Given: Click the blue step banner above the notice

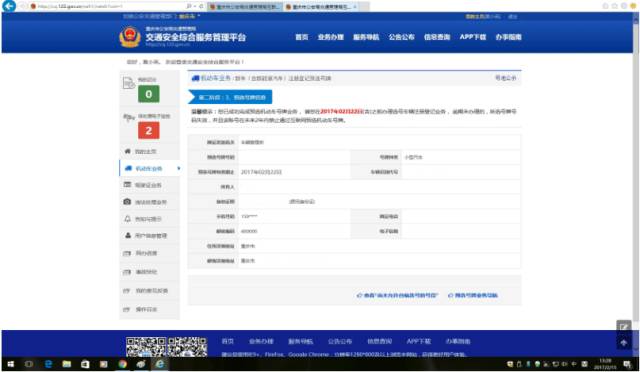Looking at the screenshot, I should 230,97.
